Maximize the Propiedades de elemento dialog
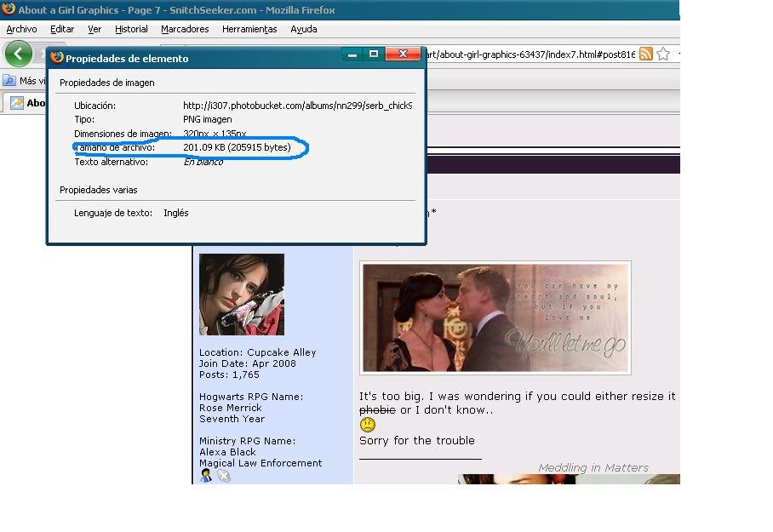This screenshot has width=773, height=532. click(x=373, y=54)
